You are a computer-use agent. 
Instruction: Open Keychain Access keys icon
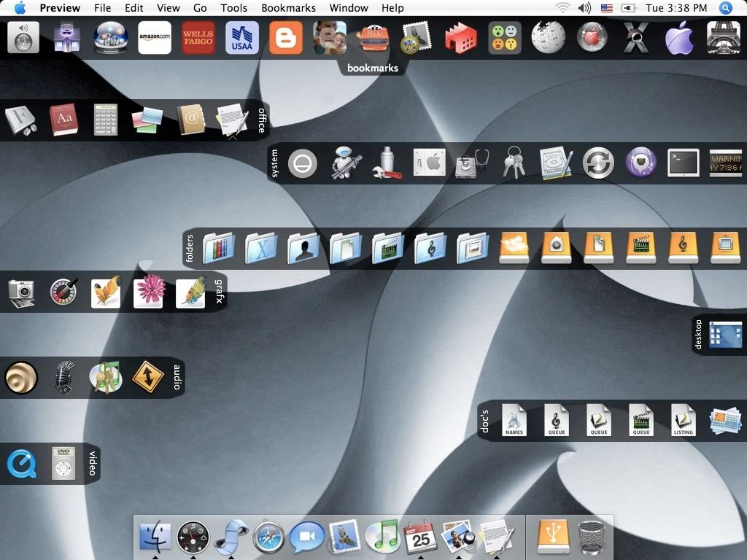(514, 163)
